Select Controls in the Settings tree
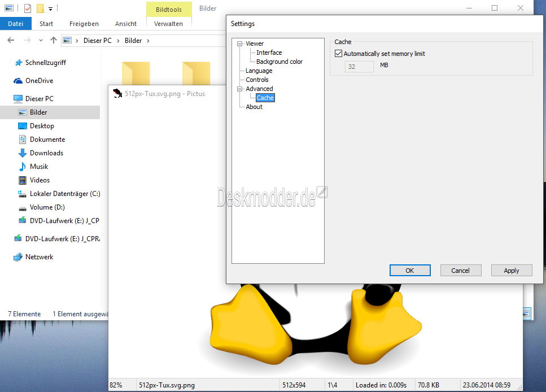This screenshot has height=392, width=546. (257, 80)
